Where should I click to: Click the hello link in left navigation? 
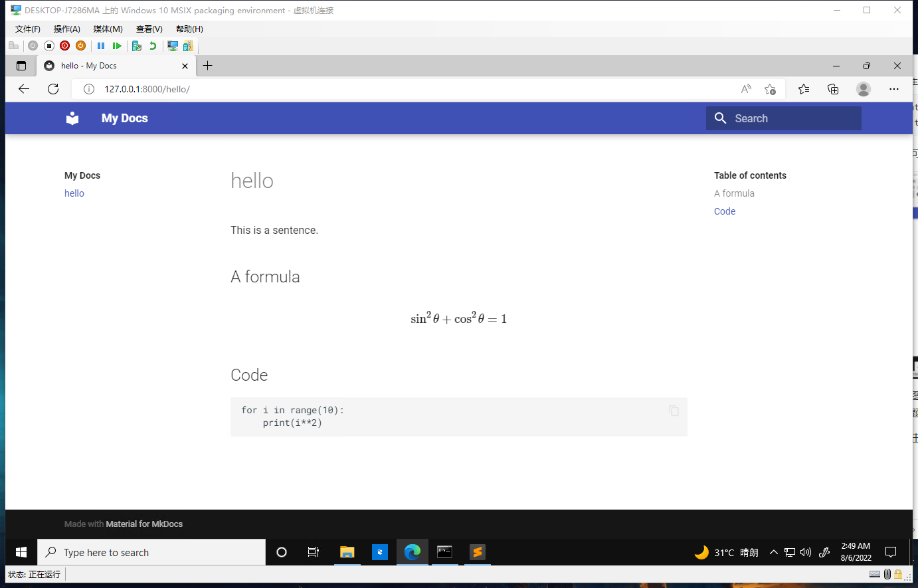point(74,193)
